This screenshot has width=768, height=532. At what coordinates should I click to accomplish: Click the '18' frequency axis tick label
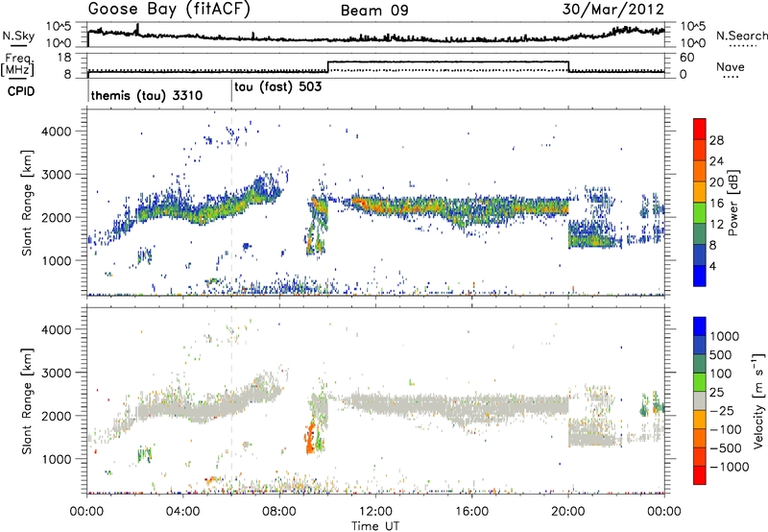click(x=63, y=58)
